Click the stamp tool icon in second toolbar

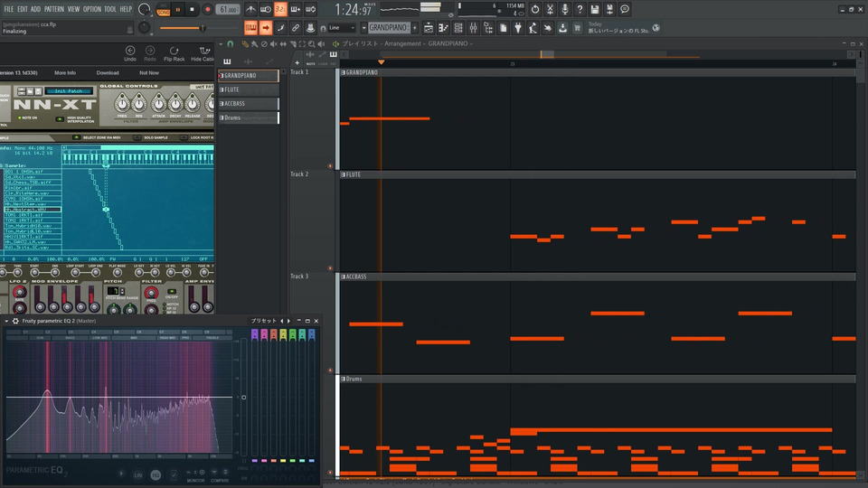[310, 28]
